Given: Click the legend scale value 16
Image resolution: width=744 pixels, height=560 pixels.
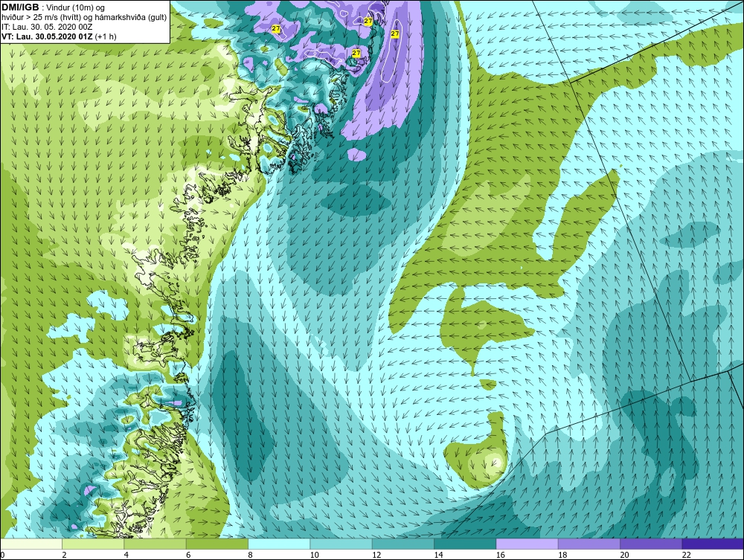Looking at the screenshot, I should (x=501, y=556).
